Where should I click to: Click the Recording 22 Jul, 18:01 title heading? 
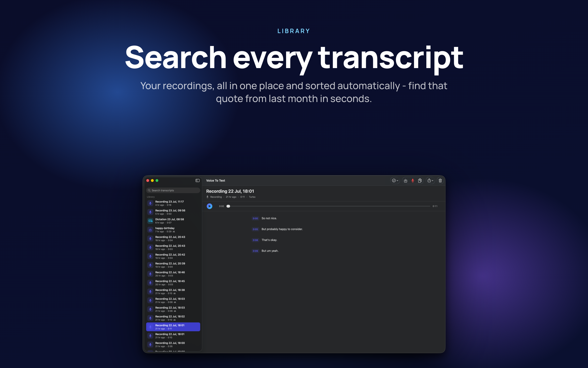point(230,191)
